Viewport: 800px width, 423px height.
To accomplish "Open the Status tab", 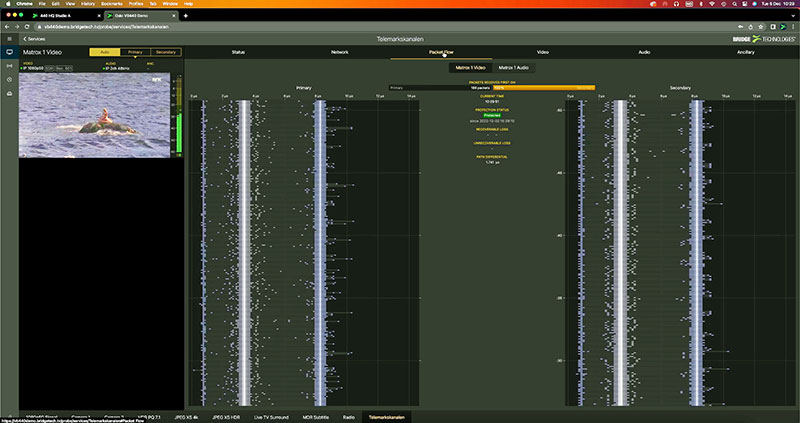I will [238, 52].
